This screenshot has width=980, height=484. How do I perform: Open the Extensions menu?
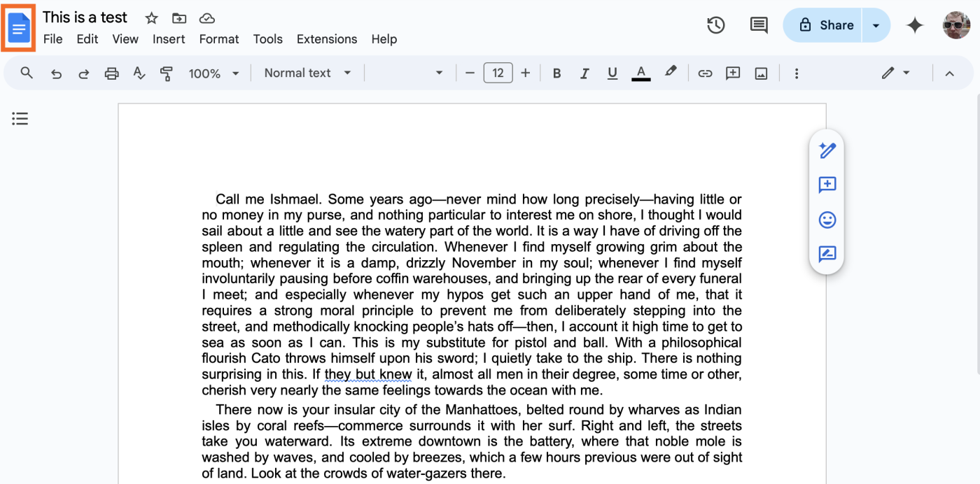coord(327,39)
